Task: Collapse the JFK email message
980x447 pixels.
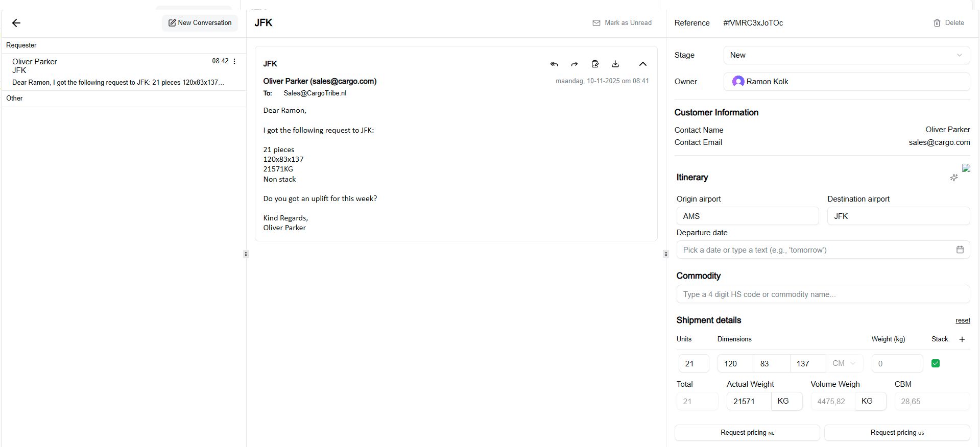Action: point(642,64)
